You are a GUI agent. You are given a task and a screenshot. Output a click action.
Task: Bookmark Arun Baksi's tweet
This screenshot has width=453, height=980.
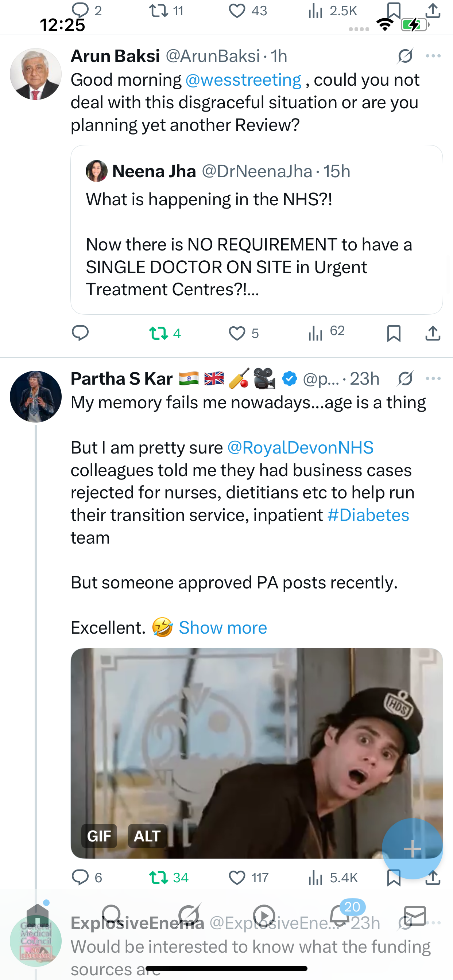[x=394, y=334]
